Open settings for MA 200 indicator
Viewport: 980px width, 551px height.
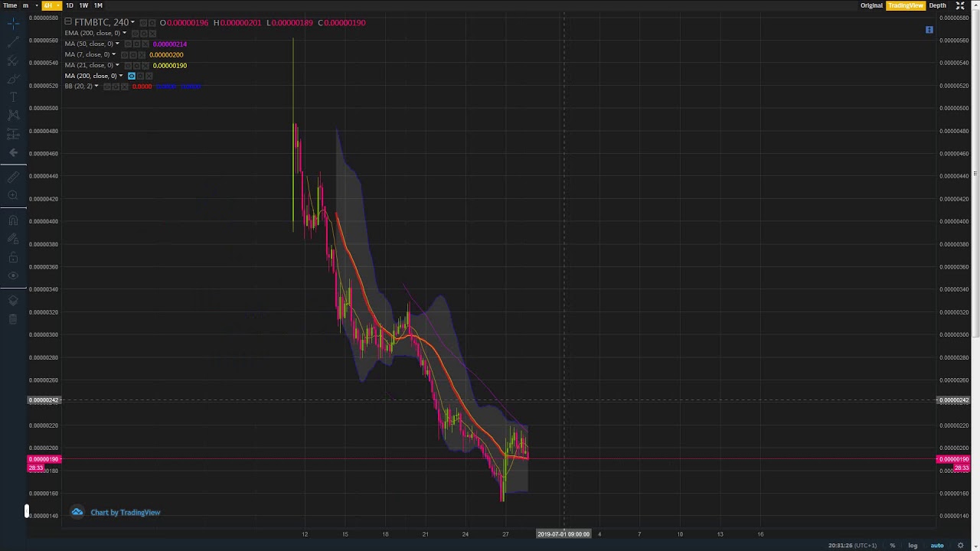(x=140, y=76)
